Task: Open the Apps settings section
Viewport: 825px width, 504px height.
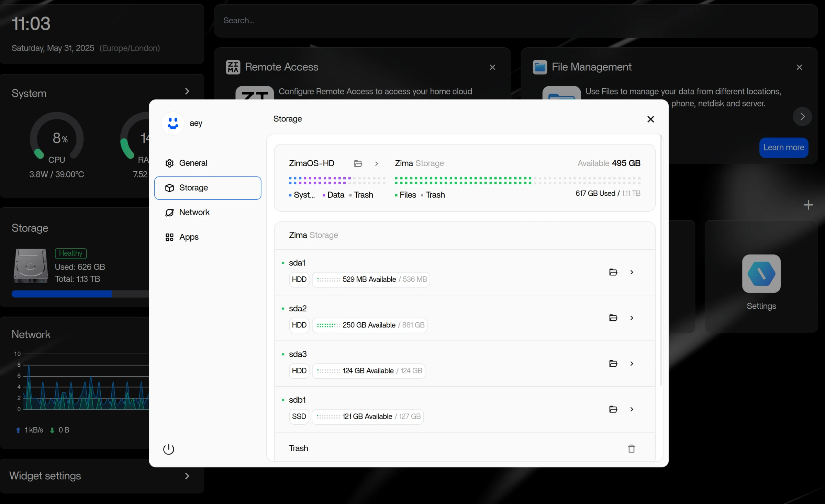Action: tap(208, 237)
